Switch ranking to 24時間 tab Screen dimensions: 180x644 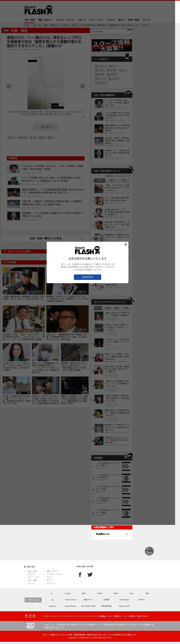click(99, 181)
